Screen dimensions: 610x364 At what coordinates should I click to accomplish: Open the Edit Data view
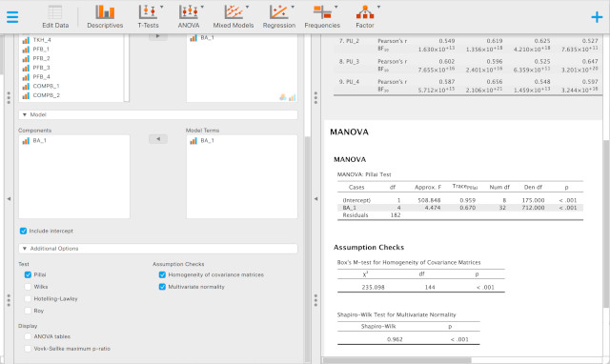coord(55,17)
